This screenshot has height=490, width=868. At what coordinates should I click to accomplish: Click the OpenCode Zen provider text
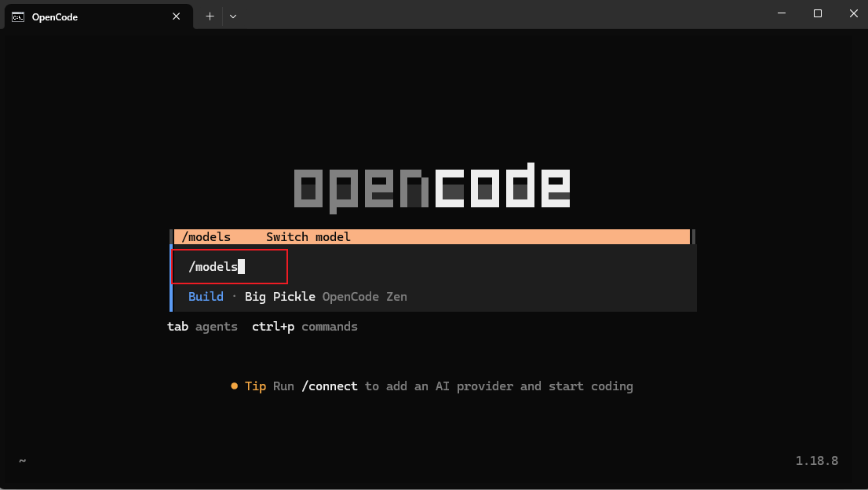click(x=364, y=297)
